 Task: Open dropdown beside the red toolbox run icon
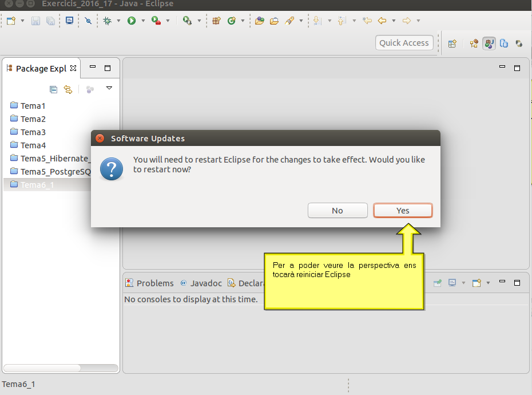(x=168, y=21)
